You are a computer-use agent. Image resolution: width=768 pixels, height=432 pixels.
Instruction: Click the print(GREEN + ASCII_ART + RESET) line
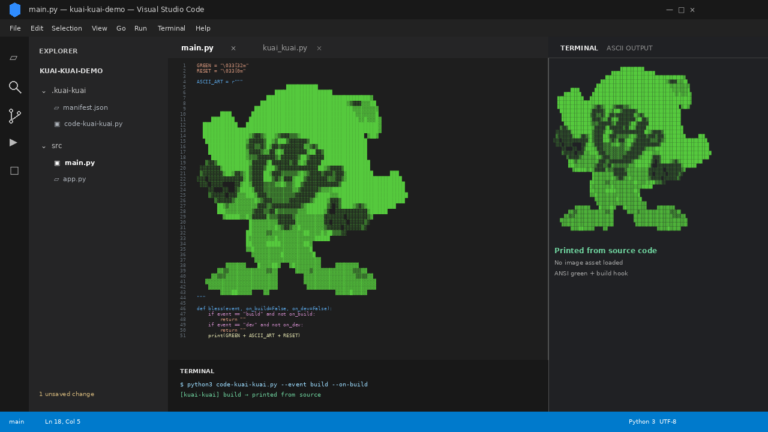point(254,336)
